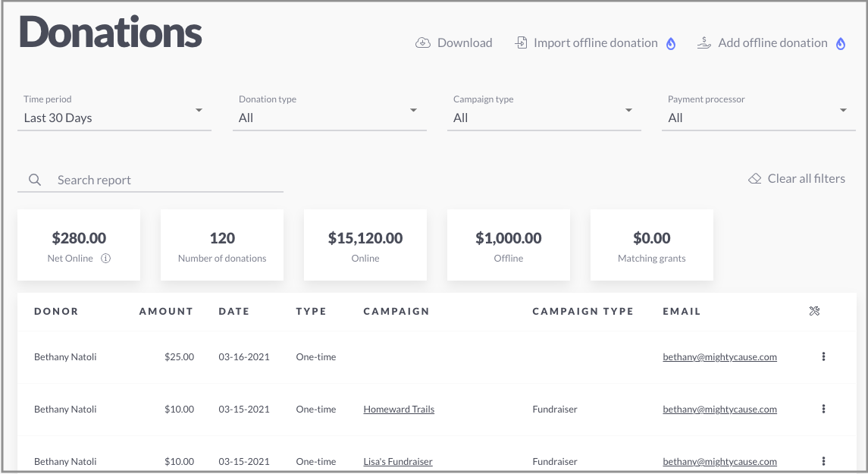Sort by the DONOR column header

(x=56, y=311)
